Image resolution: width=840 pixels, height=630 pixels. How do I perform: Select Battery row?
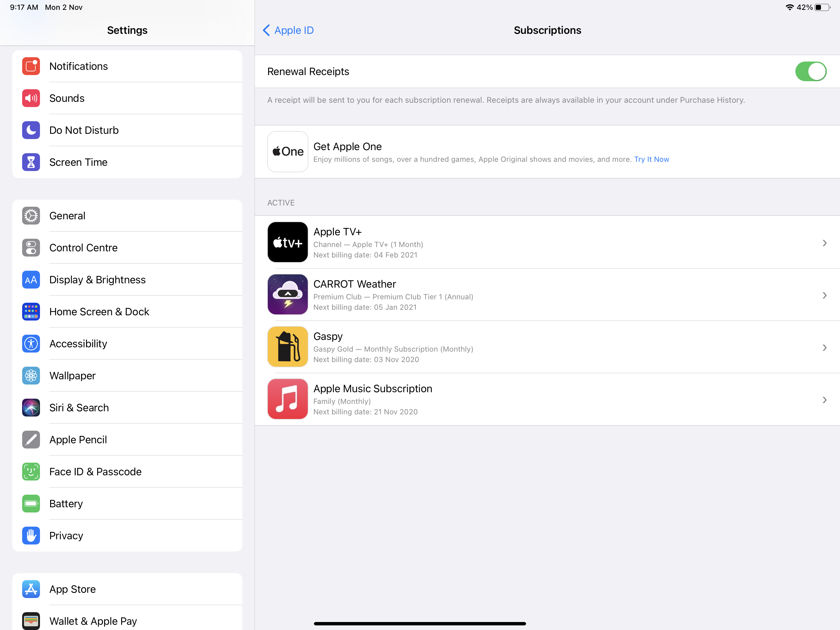point(127,504)
